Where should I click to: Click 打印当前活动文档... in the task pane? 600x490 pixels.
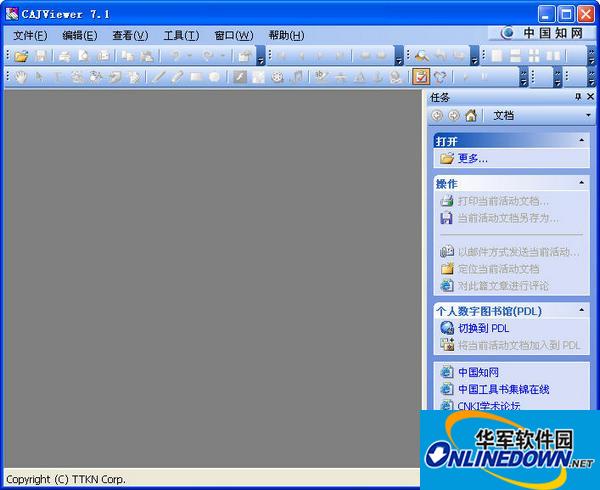click(x=503, y=201)
